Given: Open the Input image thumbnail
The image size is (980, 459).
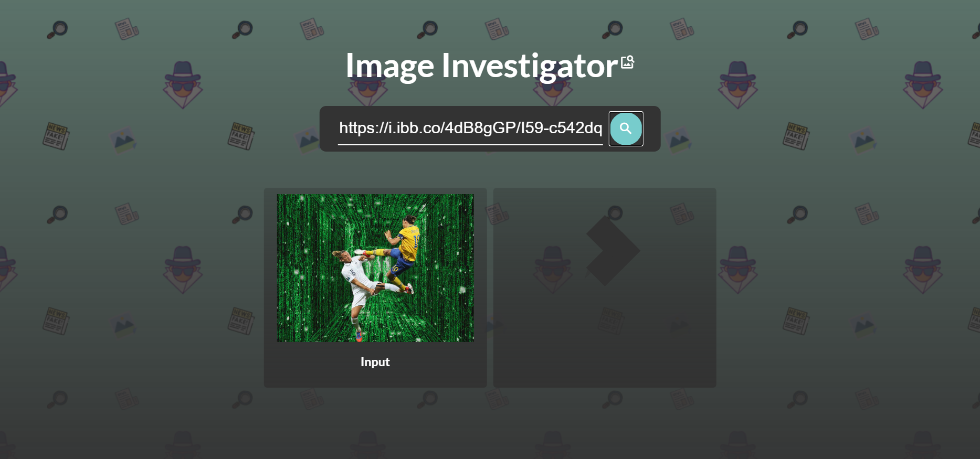Looking at the screenshot, I should click(375, 268).
